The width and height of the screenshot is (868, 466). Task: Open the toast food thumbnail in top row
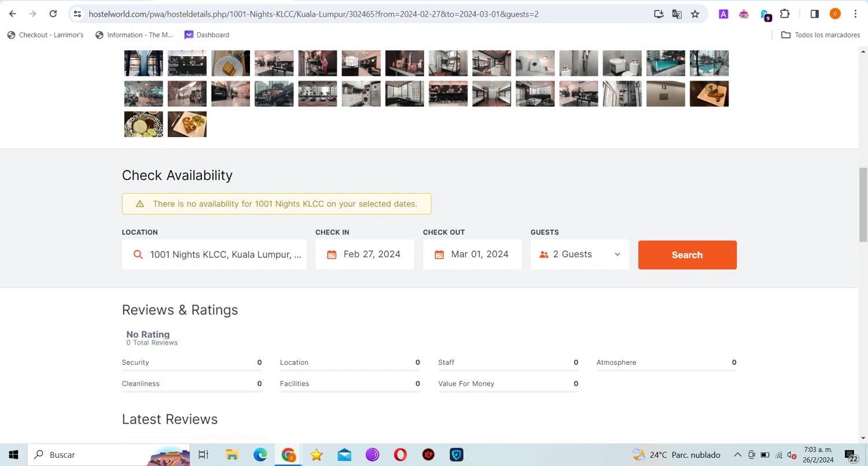[230, 63]
